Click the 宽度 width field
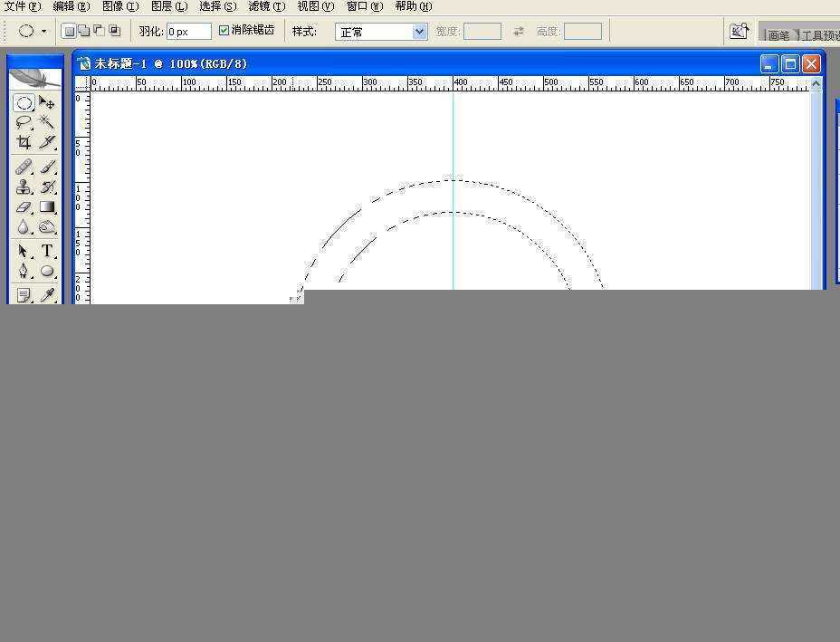The height and width of the screenshot is (642, 840). point(482,32)
